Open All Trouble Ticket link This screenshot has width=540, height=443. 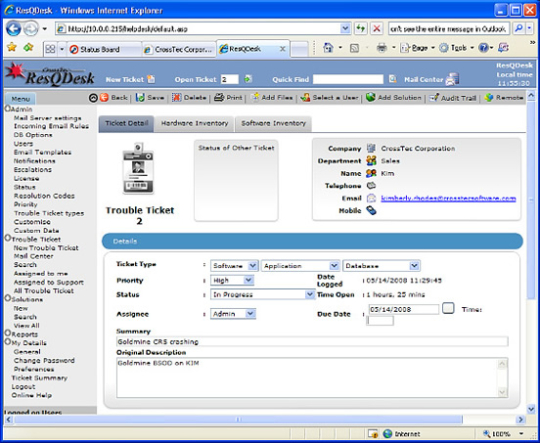coord(44,291)
